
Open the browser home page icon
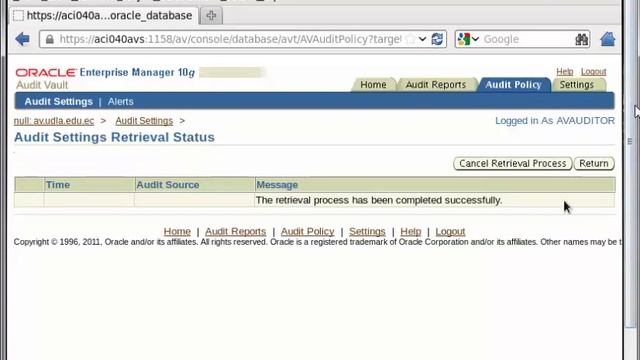608,39
